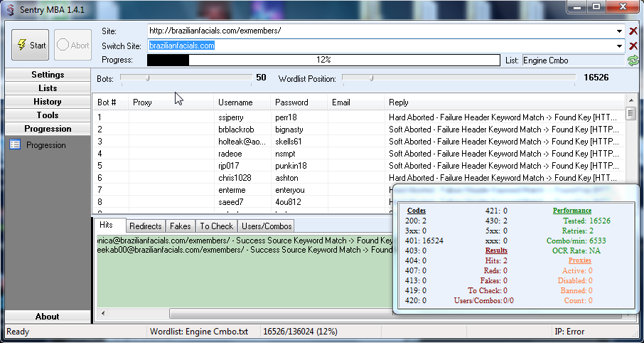The height and width of the screenshot is (343, 644).
Task: Switch to the Redirects tab
Action: 146,226
